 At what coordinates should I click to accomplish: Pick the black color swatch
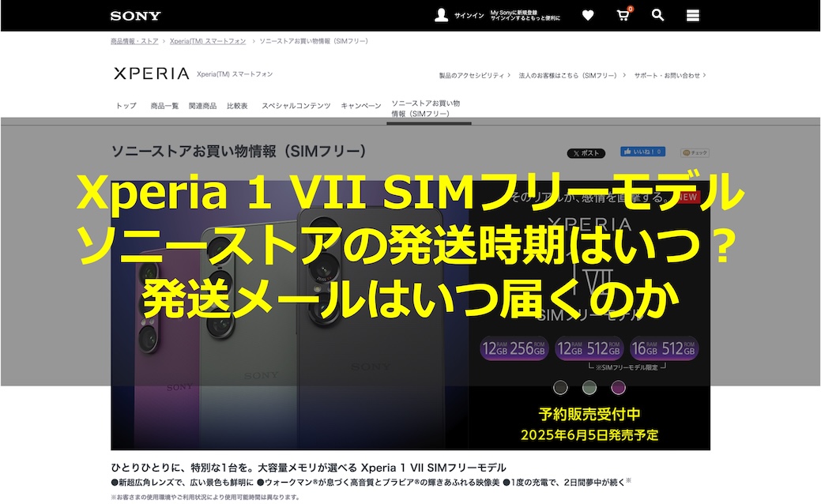tap(560, 388)
